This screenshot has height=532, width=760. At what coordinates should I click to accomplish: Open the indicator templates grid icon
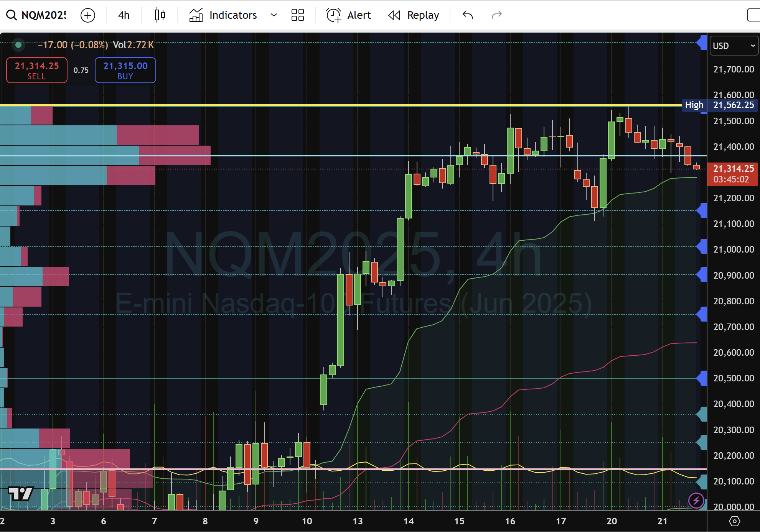coord(297,15)
